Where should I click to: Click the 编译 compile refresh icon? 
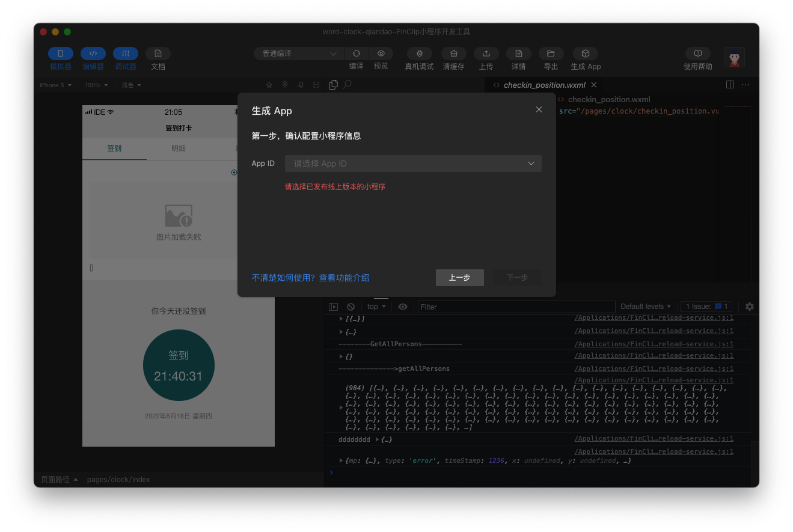357,54
